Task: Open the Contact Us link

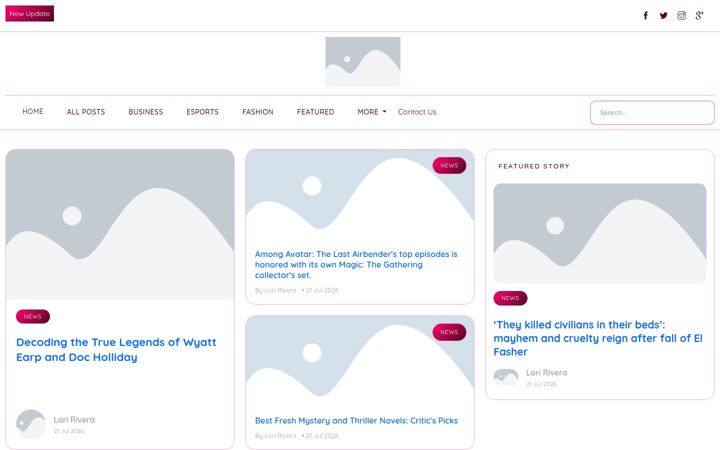Action: click(x=417, y=112)
